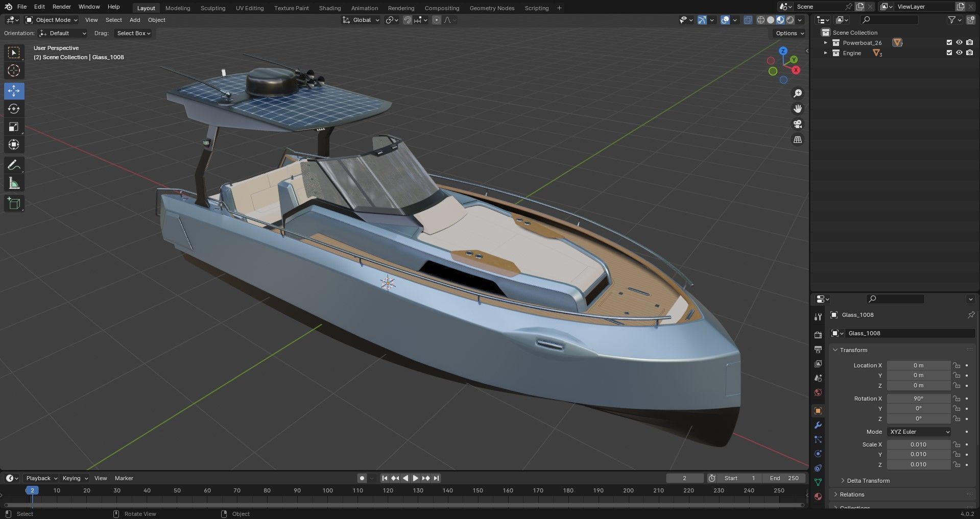The height and width of the screenshot is (519, 980).
Task: Switch to Modeling workspace tab
Action: (178, 8)
